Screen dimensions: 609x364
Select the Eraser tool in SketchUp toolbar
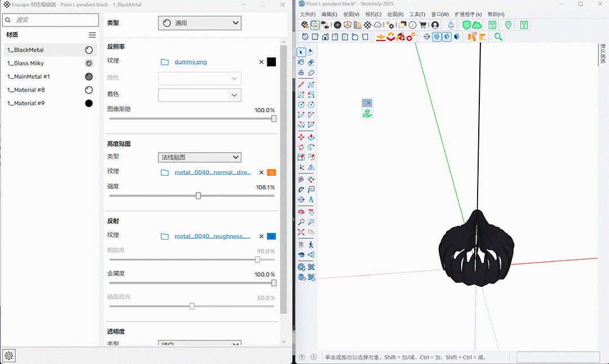click(x=311, y=63)
